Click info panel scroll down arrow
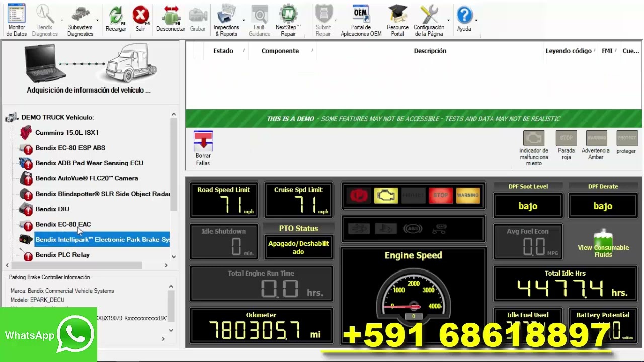 (171, 330)
